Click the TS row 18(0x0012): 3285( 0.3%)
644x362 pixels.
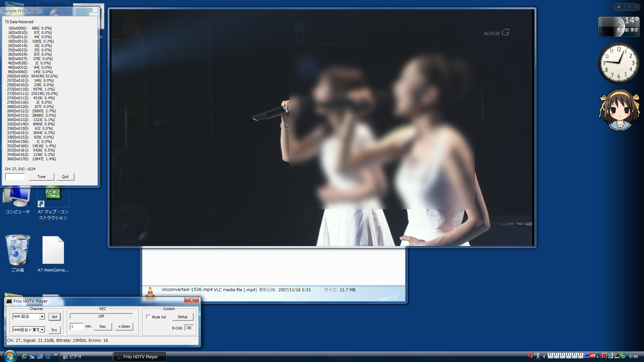[31, 41]
